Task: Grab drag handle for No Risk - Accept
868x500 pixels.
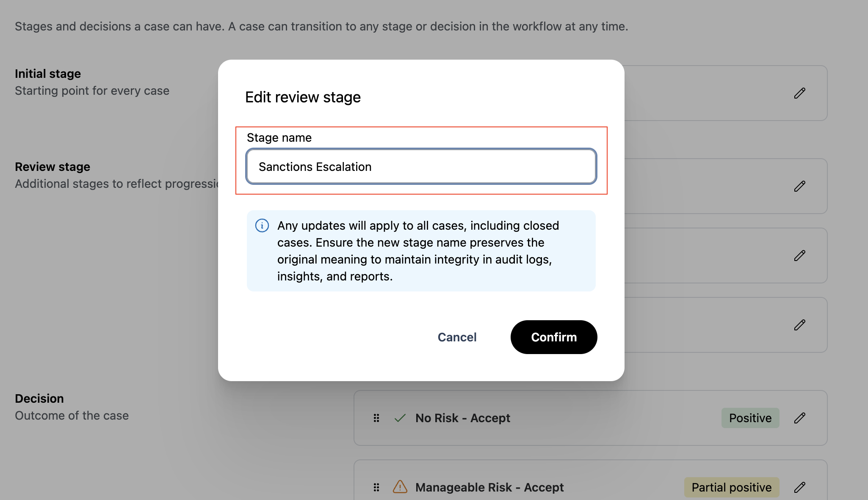Action: tap(376, 418)
